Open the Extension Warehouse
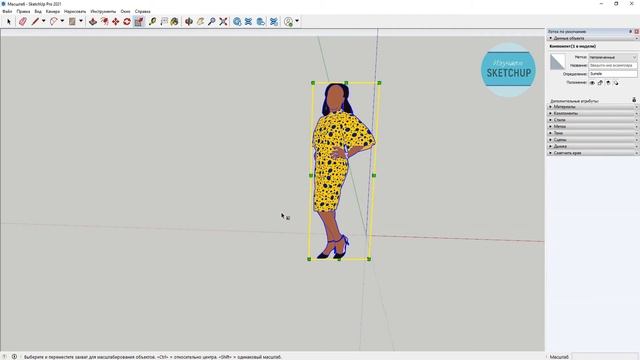Image resolution: width=640 pixels, height=360 pixels. 248,22
